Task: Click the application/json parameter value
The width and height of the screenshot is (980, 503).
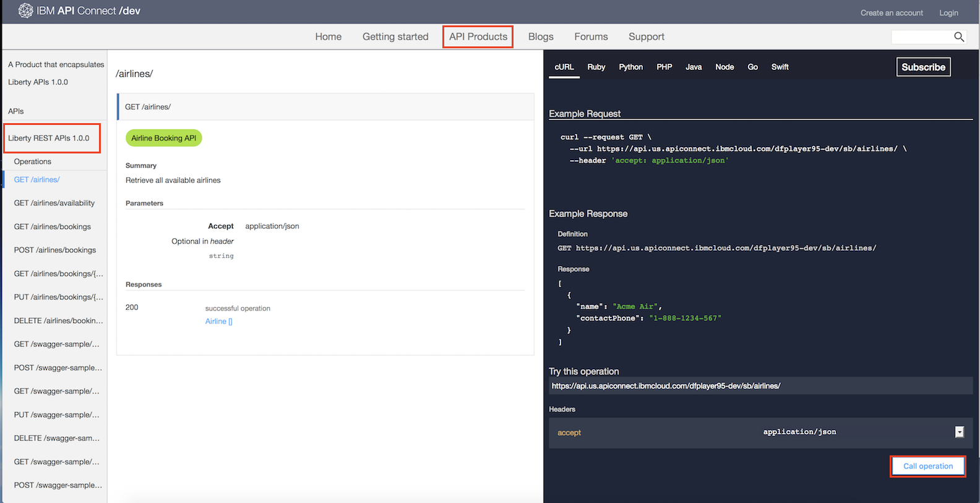Action: [x=272, y=226]
